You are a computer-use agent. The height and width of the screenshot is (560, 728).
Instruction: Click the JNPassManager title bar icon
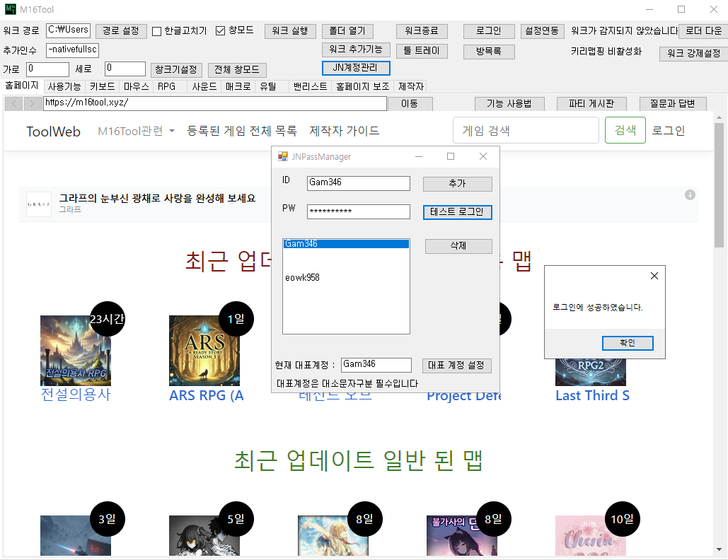click(x=283, y=157)
